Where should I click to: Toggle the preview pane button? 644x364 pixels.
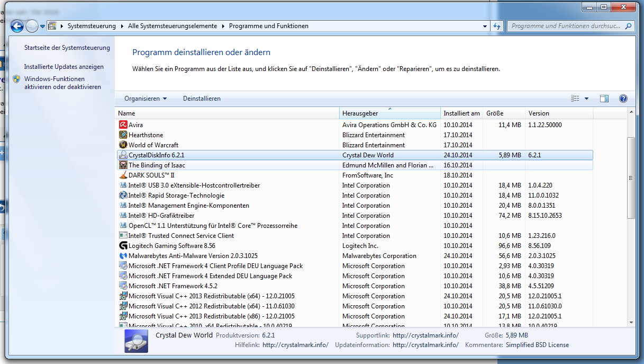[x=604, y=99]
